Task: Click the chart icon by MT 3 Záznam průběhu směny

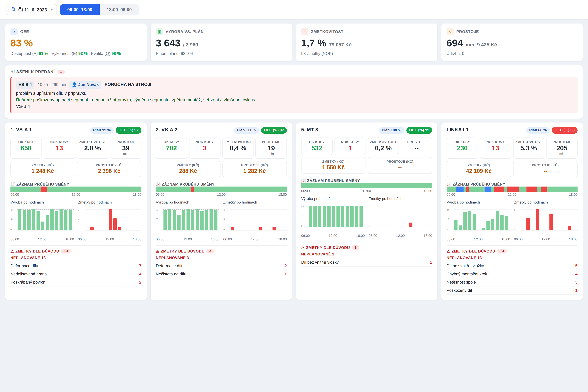Action: [303, 181]
